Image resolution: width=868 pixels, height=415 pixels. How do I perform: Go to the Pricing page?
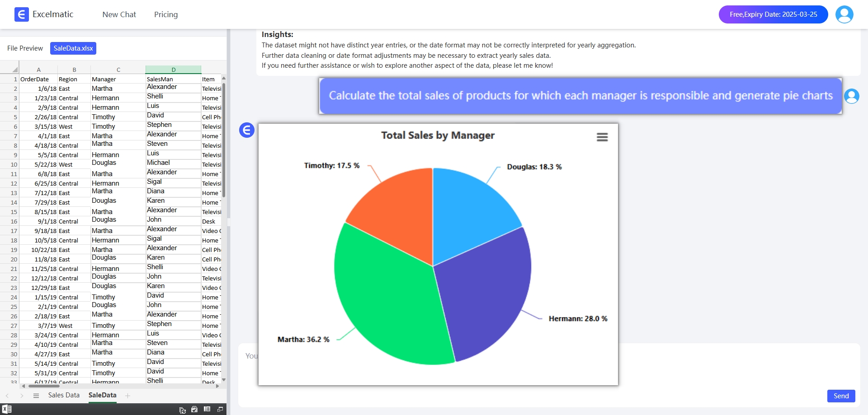166,14
